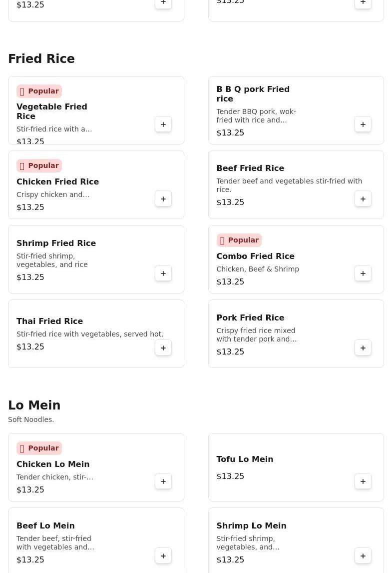Add Beef Fried Rice to order
This screenshot has width=392, height=573.
(363, 199)
